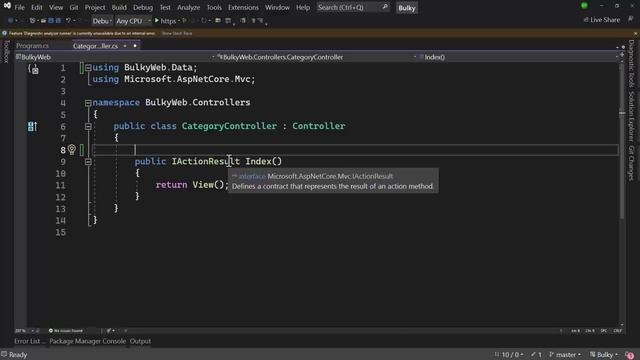Click the CategoryController class name on line 6
The width and height of the screenshot is (640, 360).
(229, 126)
